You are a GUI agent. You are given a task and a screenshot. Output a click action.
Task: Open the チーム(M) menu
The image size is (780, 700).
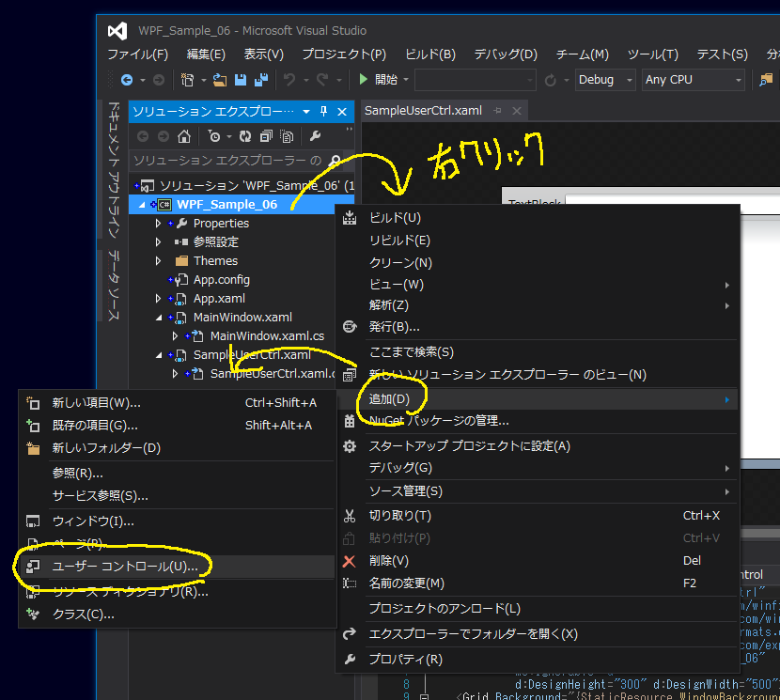tap(582, 54)
